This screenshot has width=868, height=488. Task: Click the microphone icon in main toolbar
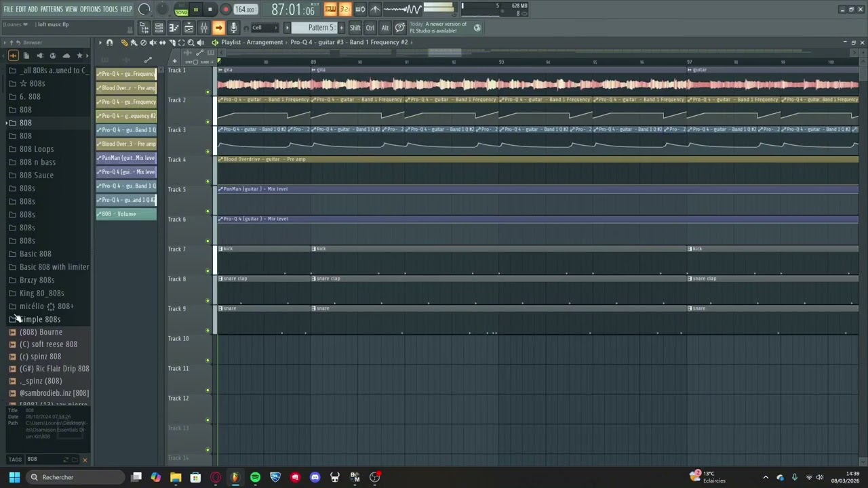click(x=233, y=28)
